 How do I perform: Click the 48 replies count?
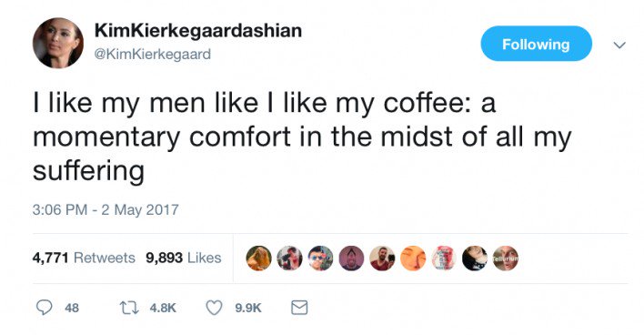pos(72,308)
